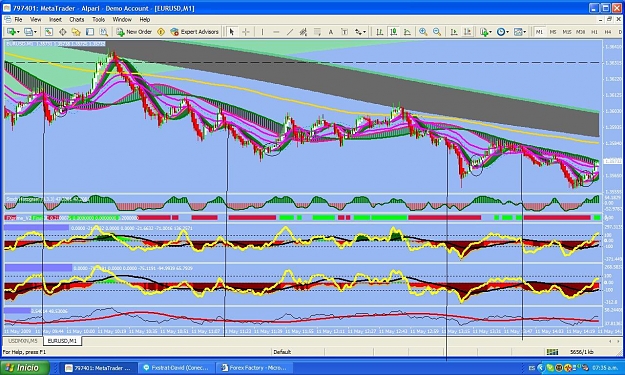625x375 pixels.
Task: Draw a vertical line tool
Action: point(262,32)
